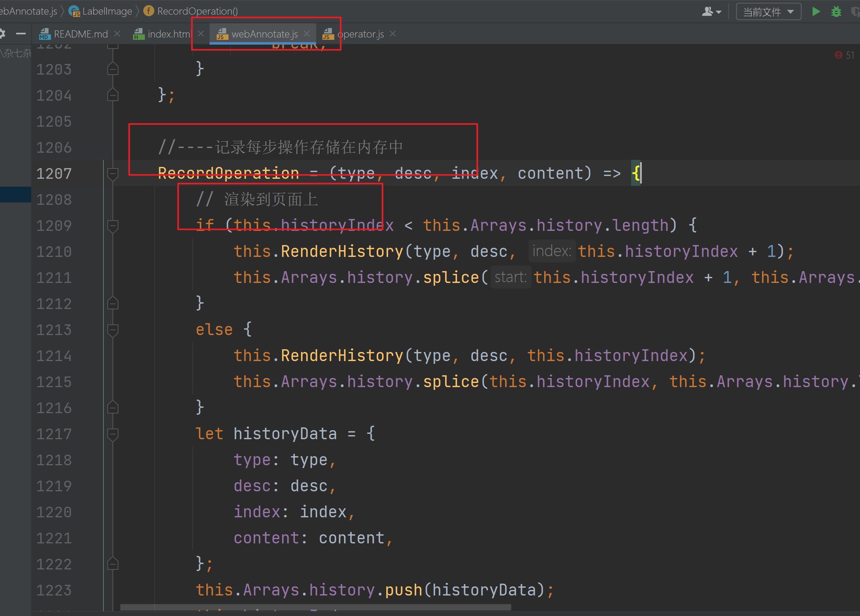Collapse the fold marker at line 1203
The image size is (860, 616).
[113, 69]
